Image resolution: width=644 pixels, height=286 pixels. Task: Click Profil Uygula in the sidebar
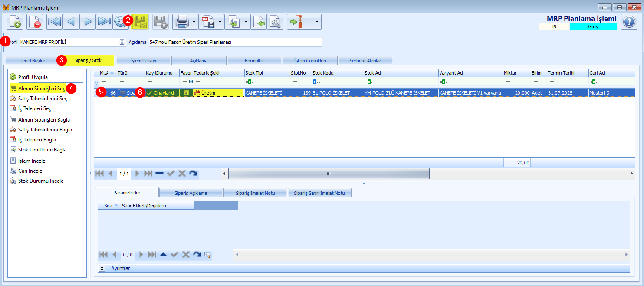(x=33, y=77)
